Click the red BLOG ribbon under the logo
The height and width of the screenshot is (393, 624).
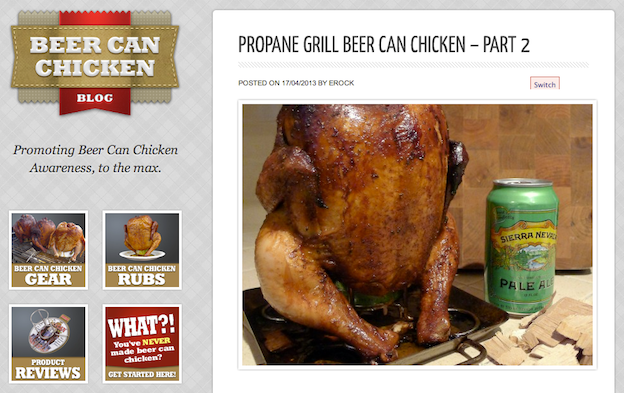[95, 101]
